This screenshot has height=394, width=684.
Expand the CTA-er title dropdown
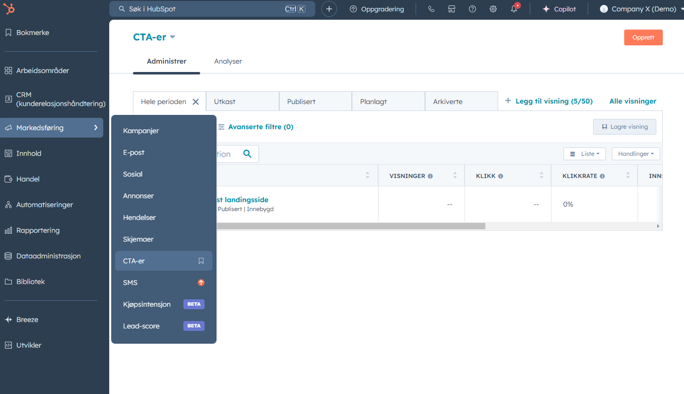[x=173, y=37]
